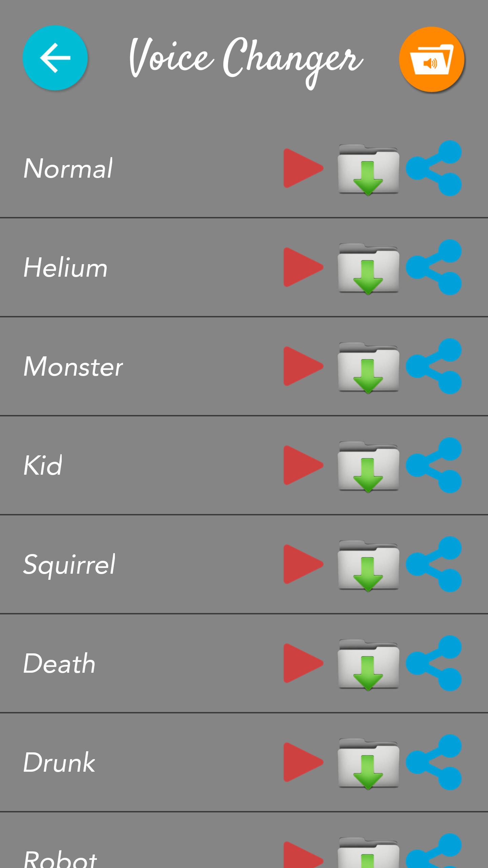488x868 pixels.
Task: Save the Death voice recording
Action: click(x=368, y=665)
